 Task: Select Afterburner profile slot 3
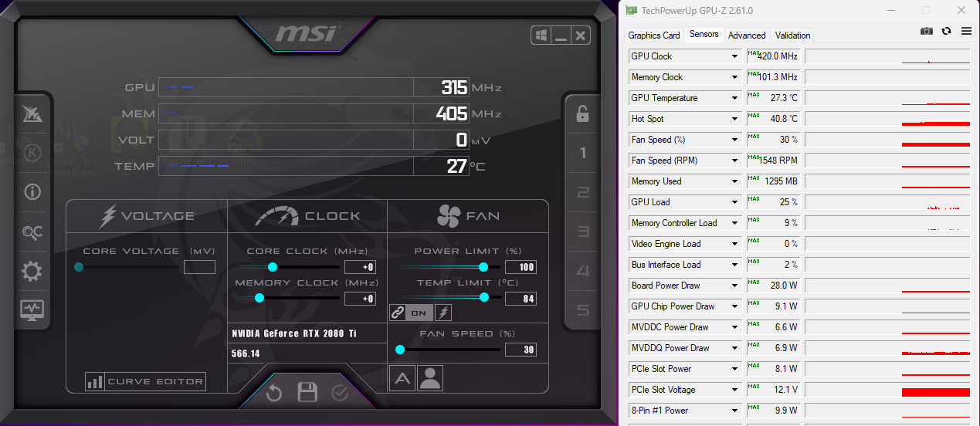point(583,232)
